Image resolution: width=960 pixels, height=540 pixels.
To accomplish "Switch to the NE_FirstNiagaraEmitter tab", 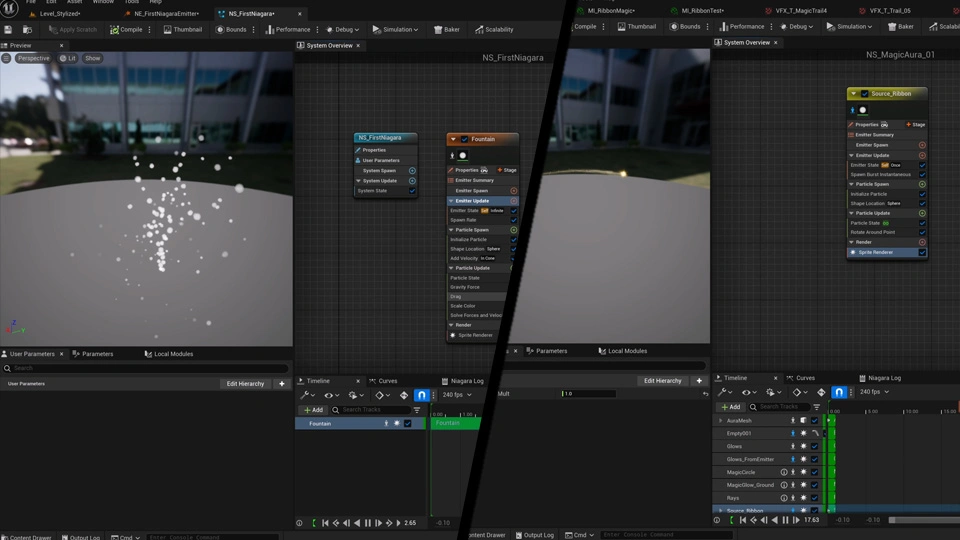I will [x=166, y=14].
